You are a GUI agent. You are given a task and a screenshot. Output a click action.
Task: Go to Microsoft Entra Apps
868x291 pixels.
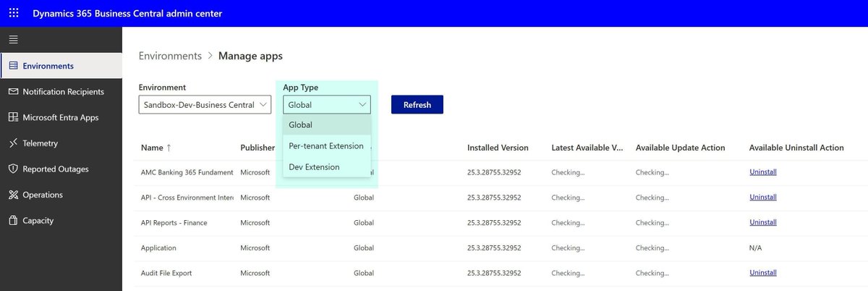[61, 117]
